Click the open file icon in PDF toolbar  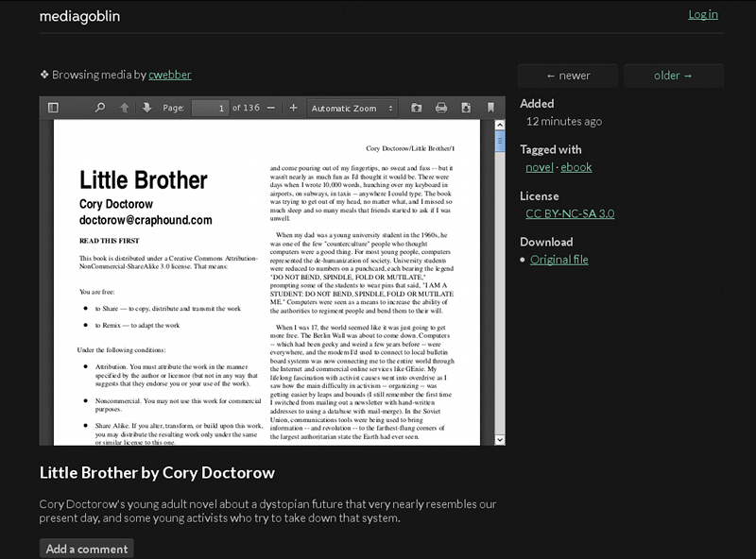point(416,108)
